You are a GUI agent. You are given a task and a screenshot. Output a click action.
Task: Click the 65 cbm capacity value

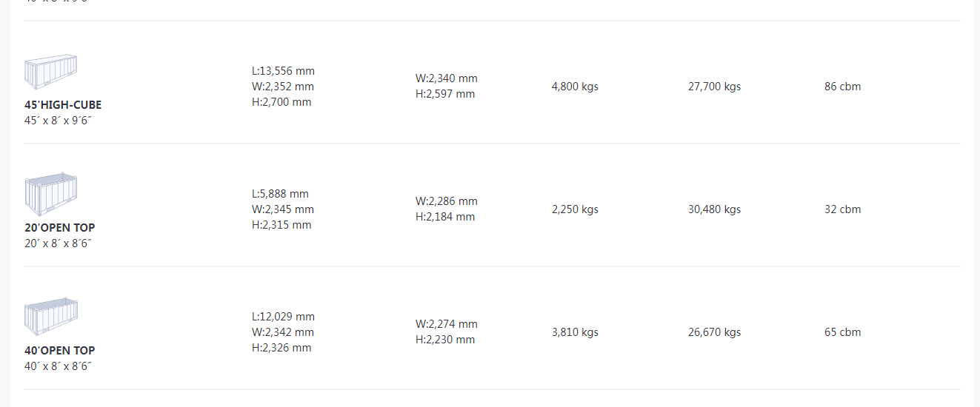(x=843, y=332)
